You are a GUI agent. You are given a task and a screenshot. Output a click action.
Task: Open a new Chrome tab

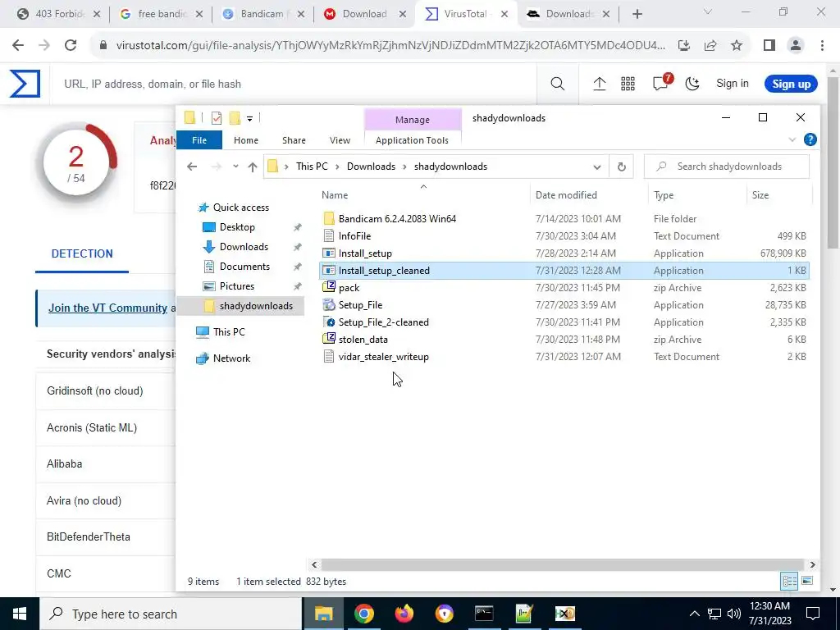coord(637,15)
